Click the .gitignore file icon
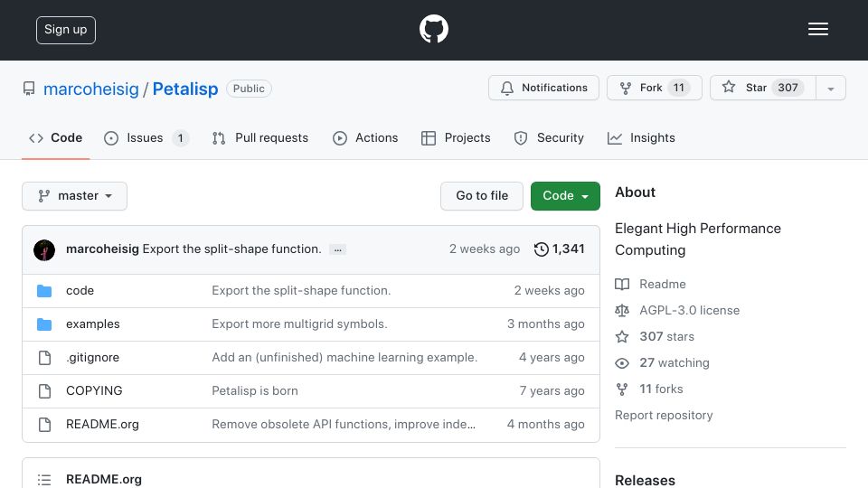 (x=44, y=358)
